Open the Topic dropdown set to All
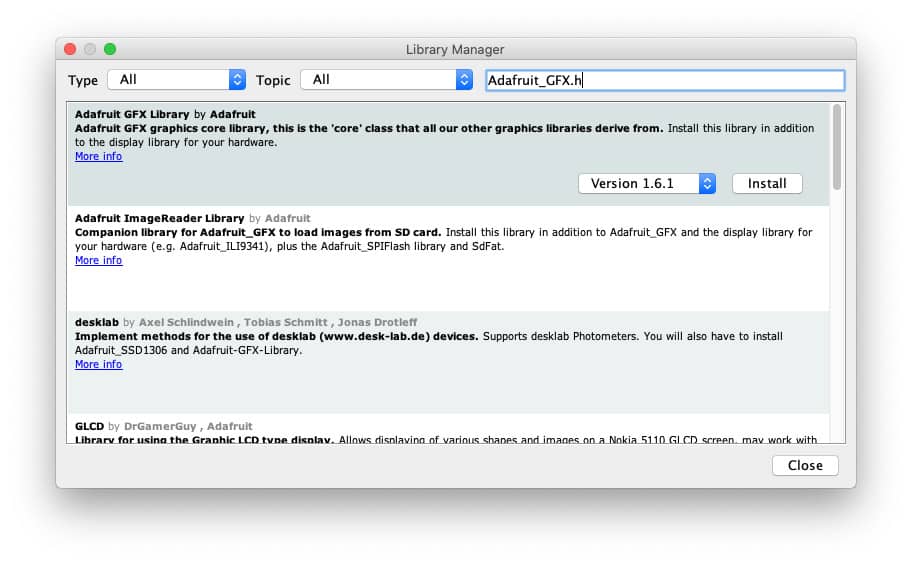912x562 pixels. point(386,80)
